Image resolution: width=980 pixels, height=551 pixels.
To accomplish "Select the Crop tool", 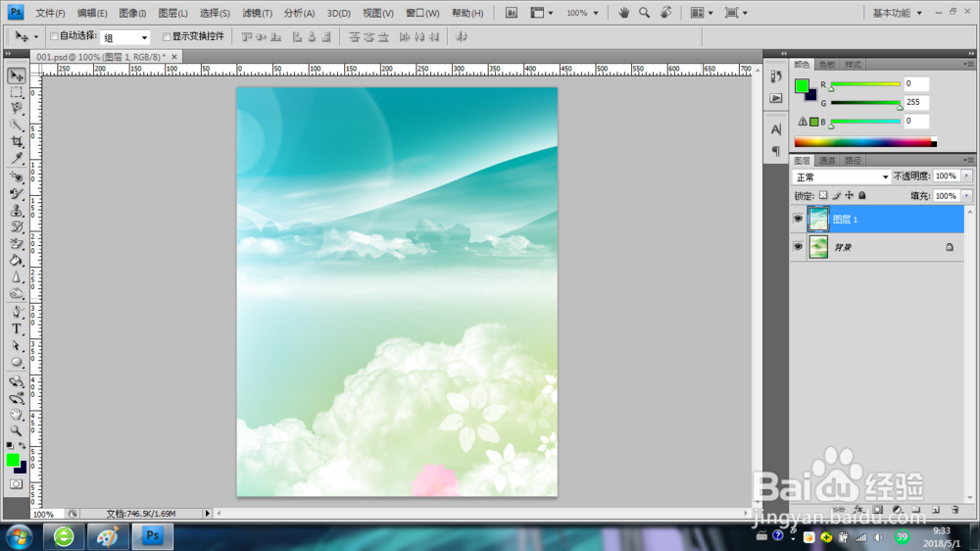I will click(17, 142).
